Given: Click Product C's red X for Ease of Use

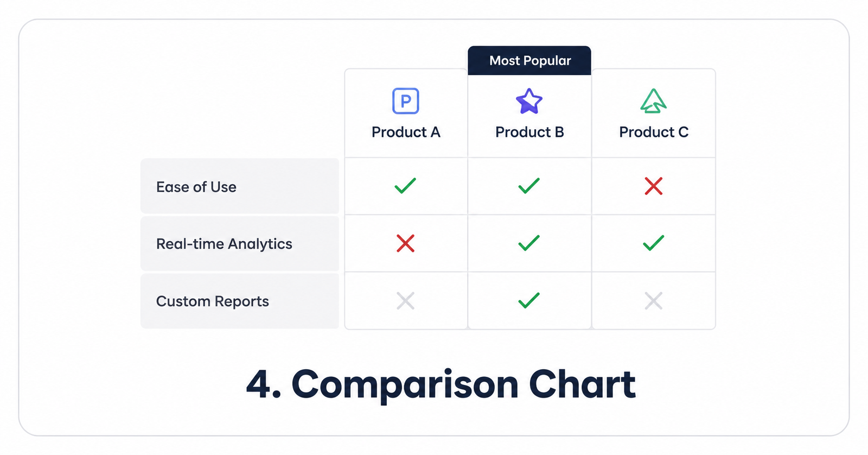Looking at the screenshot, I should [653, 186].
